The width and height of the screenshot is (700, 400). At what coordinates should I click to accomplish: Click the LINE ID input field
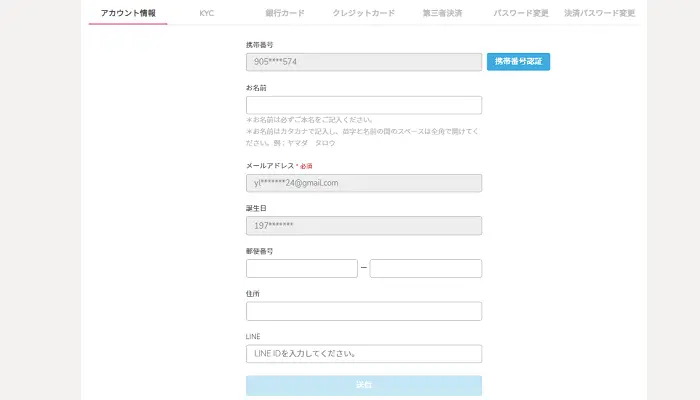[x=363, y=354]
